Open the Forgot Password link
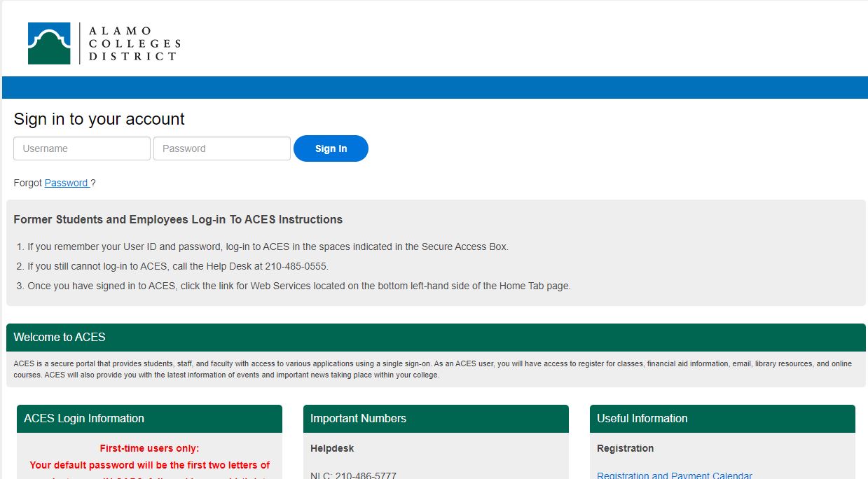The image size is (868, 479). click(x=67, y=183)
